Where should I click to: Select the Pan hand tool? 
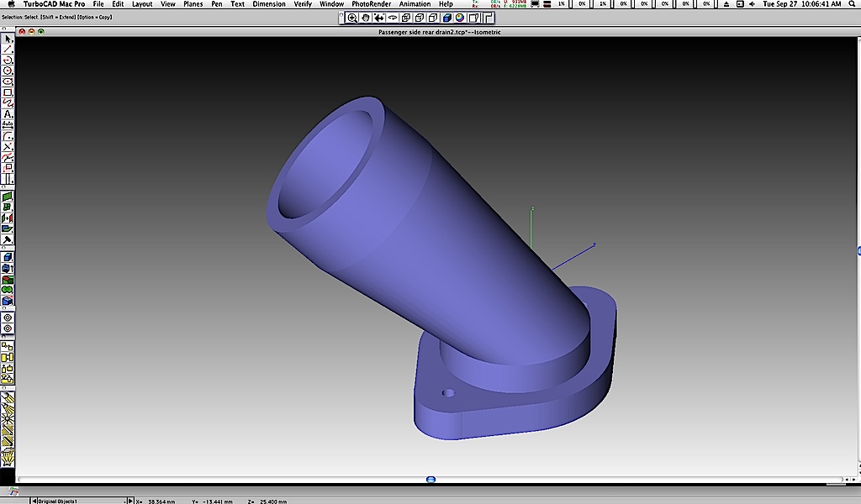[367, 18]
